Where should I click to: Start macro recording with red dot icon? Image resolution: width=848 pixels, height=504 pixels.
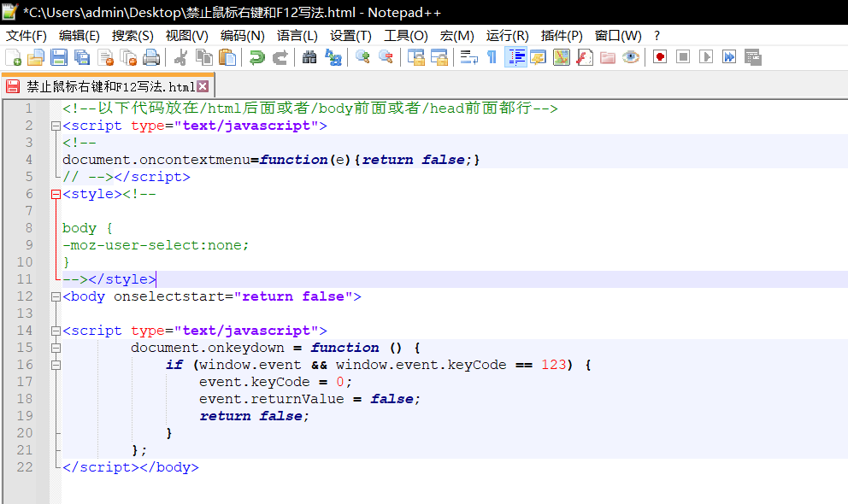click(x=660, y=57)
